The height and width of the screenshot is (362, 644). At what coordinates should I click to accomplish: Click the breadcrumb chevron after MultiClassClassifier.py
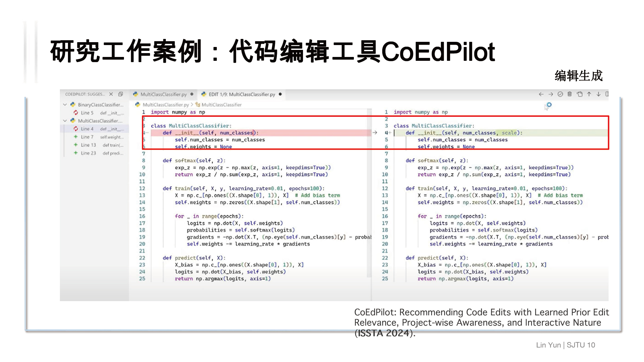coord(192,105)
